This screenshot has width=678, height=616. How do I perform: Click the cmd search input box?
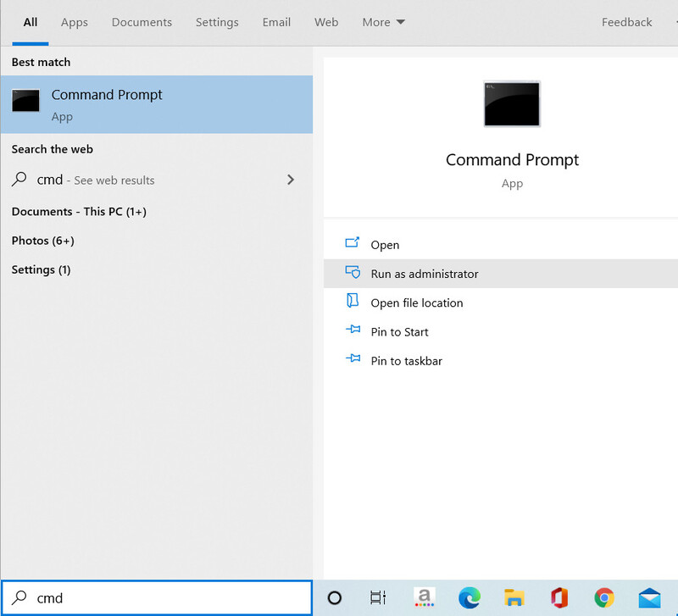157,598
